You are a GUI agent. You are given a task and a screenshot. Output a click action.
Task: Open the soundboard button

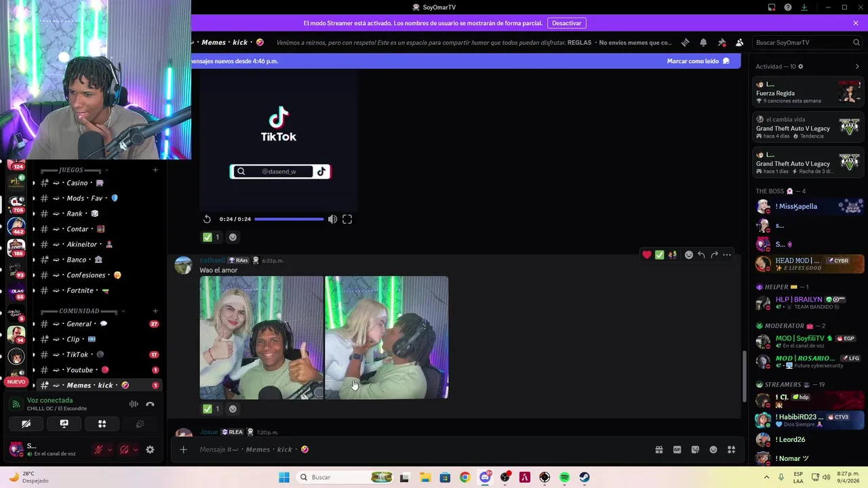point(140,424)
